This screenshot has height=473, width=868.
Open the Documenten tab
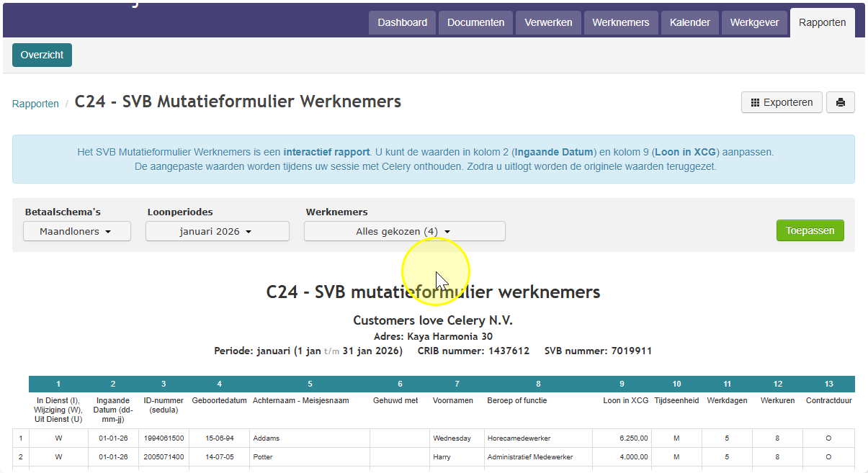[476, 22]
